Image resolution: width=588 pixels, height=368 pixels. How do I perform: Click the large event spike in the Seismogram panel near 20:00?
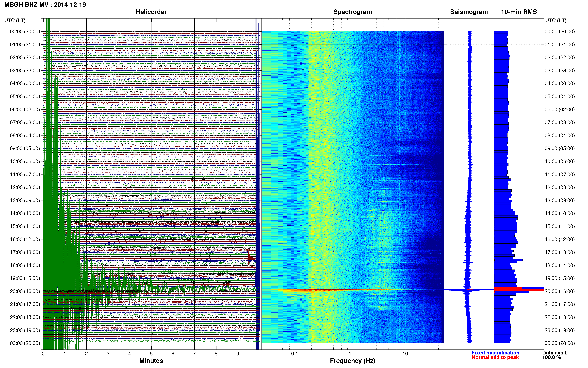pos(469,290)
